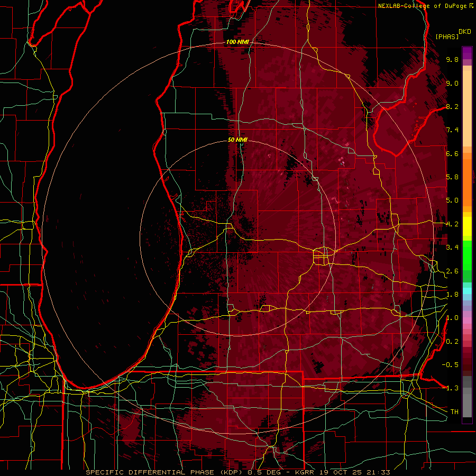Click the KGRR 19 OCT 25 21:33 timestamp
Viewport: 476px width, 476px height.
tap(343, 472)
